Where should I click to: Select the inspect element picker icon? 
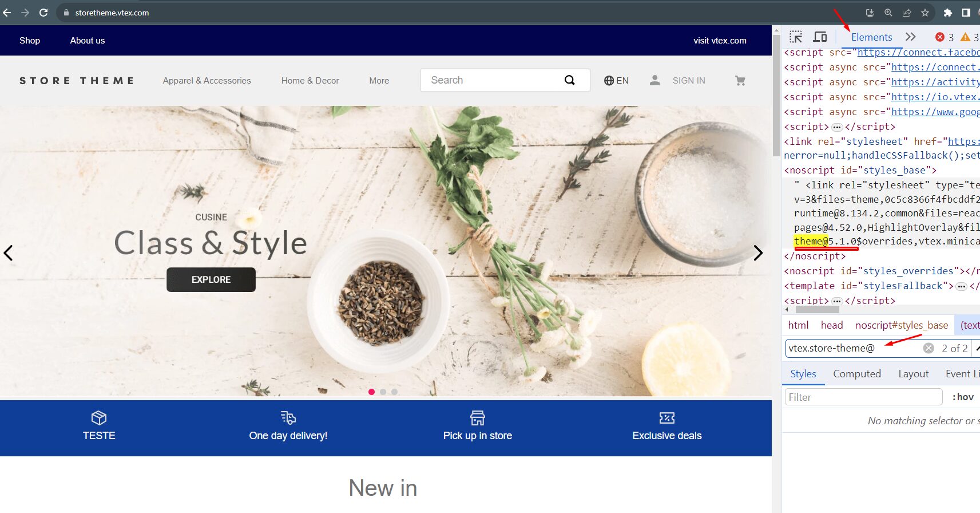pyautogui.click(x=796, y=37)
